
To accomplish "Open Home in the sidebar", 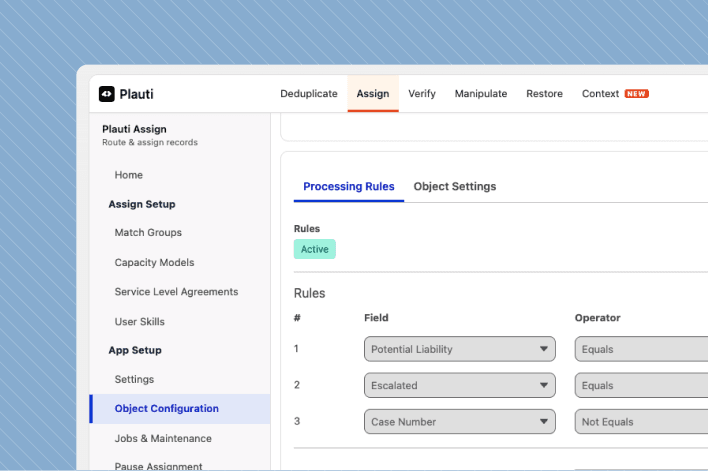I will pyautogui.click(x=129, y=175).
